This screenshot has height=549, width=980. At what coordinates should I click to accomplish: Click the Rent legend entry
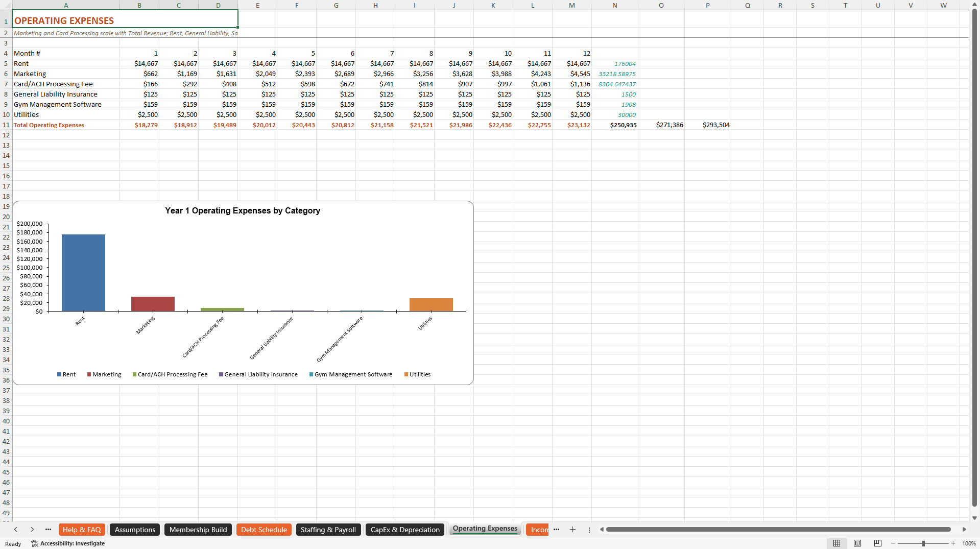point(66,374)
